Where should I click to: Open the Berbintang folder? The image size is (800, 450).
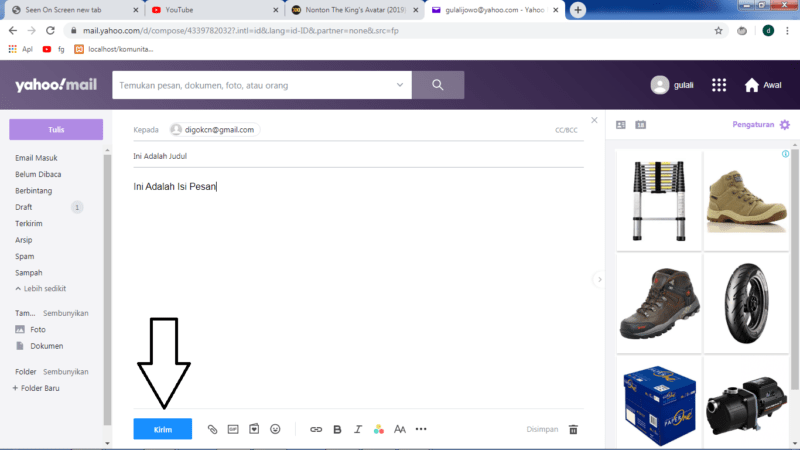click(34, 191)
